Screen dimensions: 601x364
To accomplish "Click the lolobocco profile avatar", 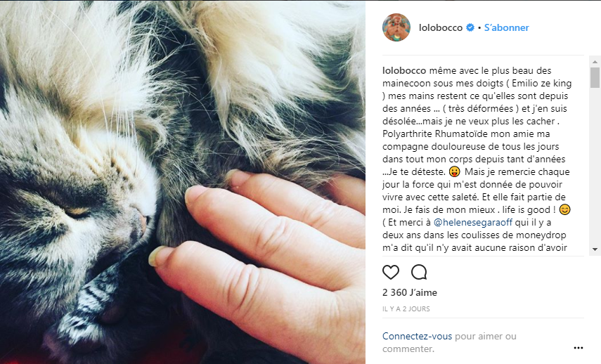I will (396, 27).
